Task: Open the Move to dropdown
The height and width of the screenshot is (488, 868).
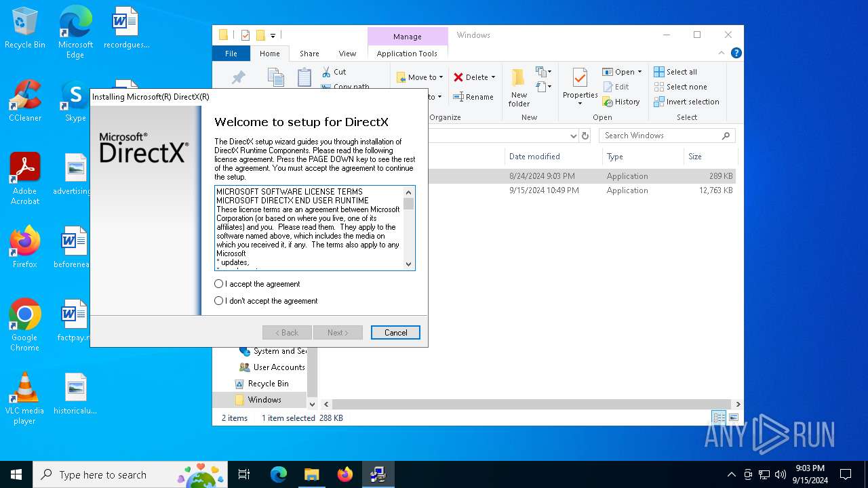Action: [x=419, y=77]
